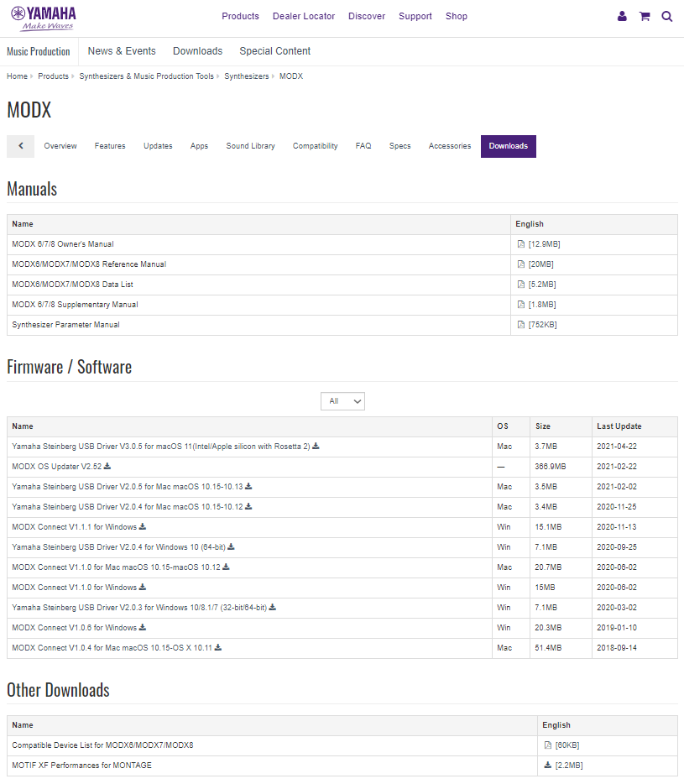Open the Products menu in top navigation
Viewport: 684px width, 784px height.
240,16
